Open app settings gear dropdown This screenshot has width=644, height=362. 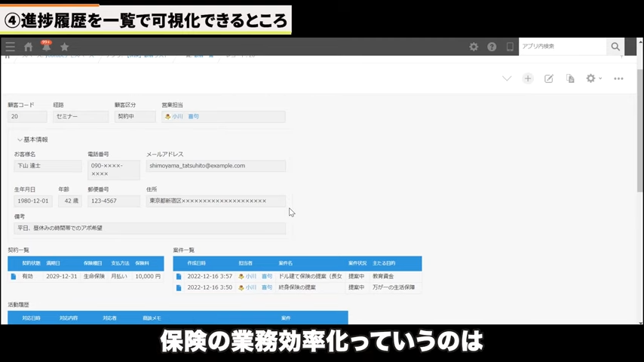pyautogui.click(x=593, y=78)
